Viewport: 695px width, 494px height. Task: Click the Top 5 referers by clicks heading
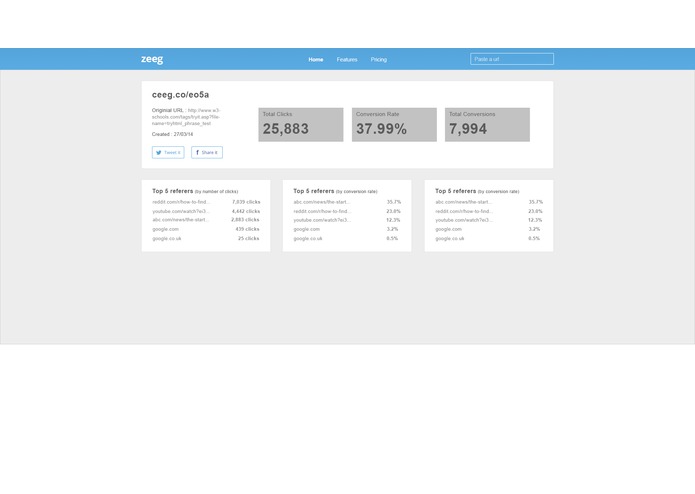(195, 191)
